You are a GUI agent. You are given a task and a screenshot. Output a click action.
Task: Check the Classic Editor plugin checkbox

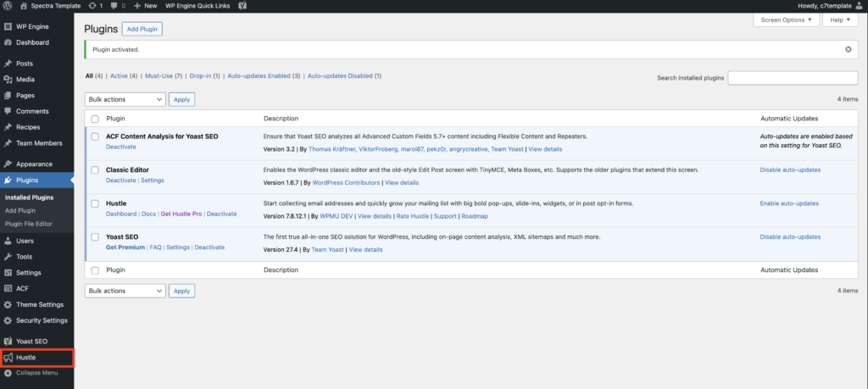tap(95, 170)
